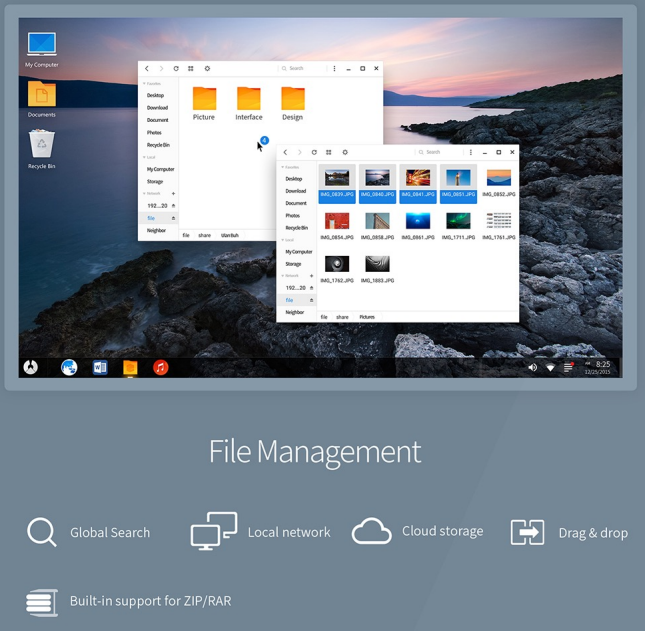Launch the web browser from the taskbar

pos(69,367)
